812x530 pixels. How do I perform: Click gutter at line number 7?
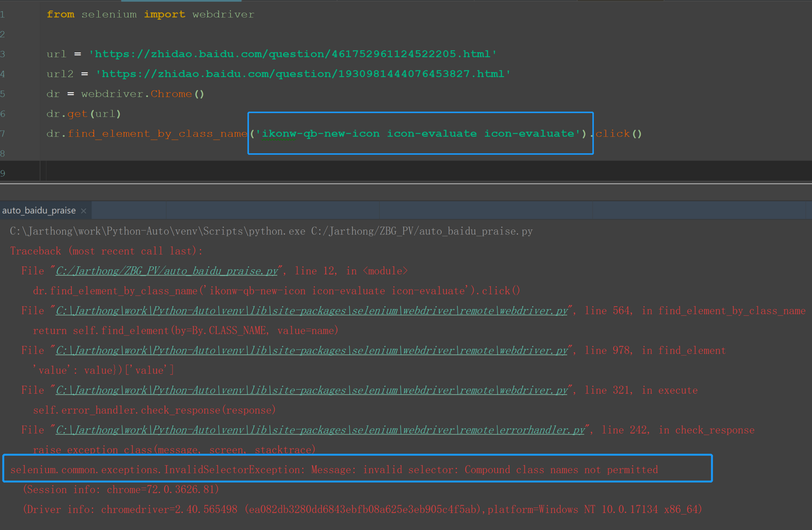point(3,133)
